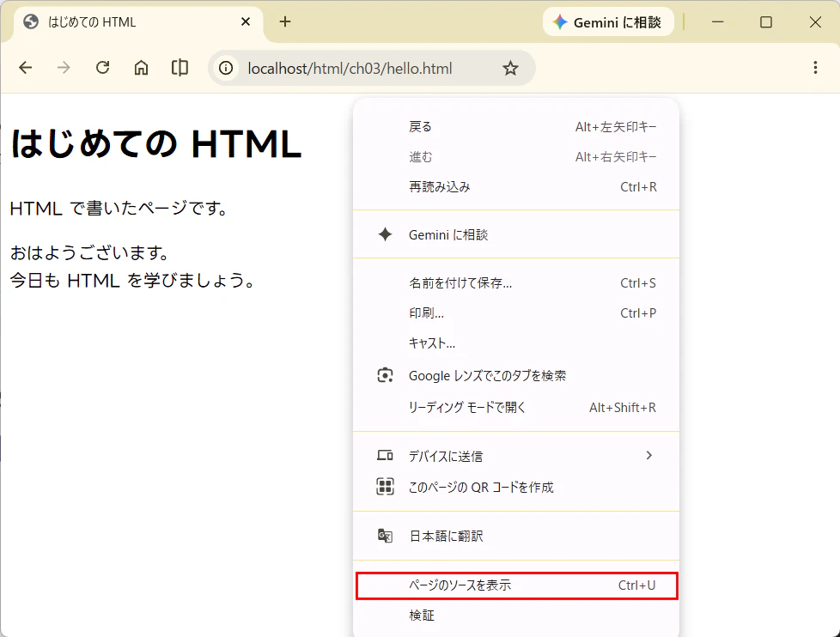Close the browser window
This screenshot has width=840, height=637.
815,22
